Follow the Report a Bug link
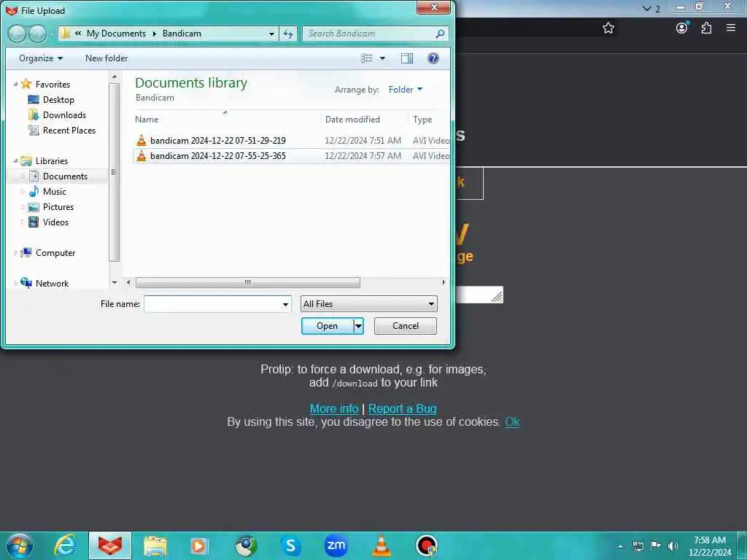This screenshot has width=747, height=560. click(402, 408)
